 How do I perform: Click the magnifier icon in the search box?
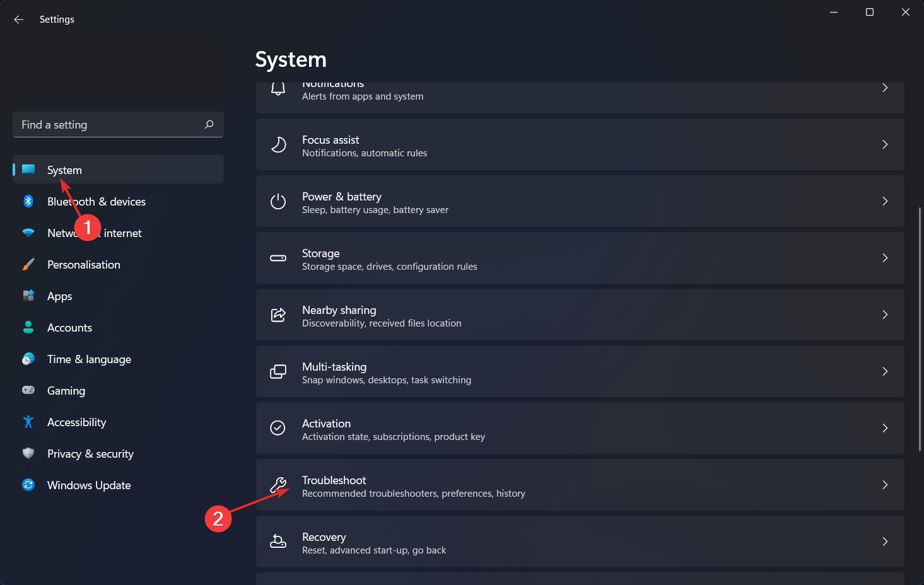click(x=209, y=124)
